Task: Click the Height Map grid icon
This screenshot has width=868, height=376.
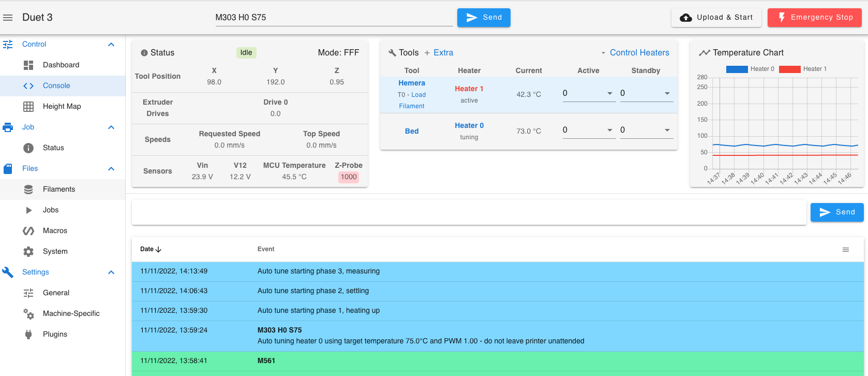Action: [x=28, y=107]
